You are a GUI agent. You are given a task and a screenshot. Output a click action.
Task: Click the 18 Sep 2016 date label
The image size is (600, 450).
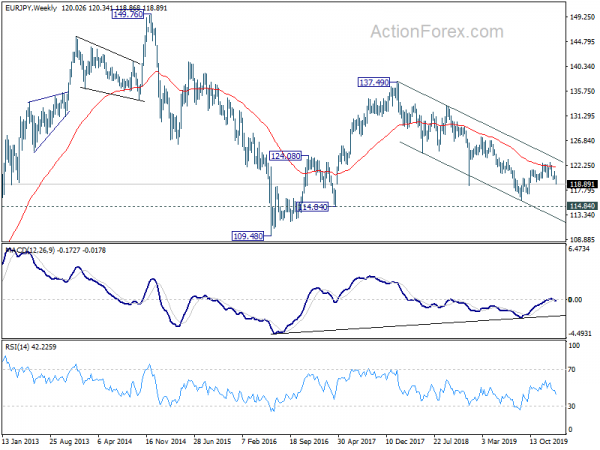coord(309,441)
